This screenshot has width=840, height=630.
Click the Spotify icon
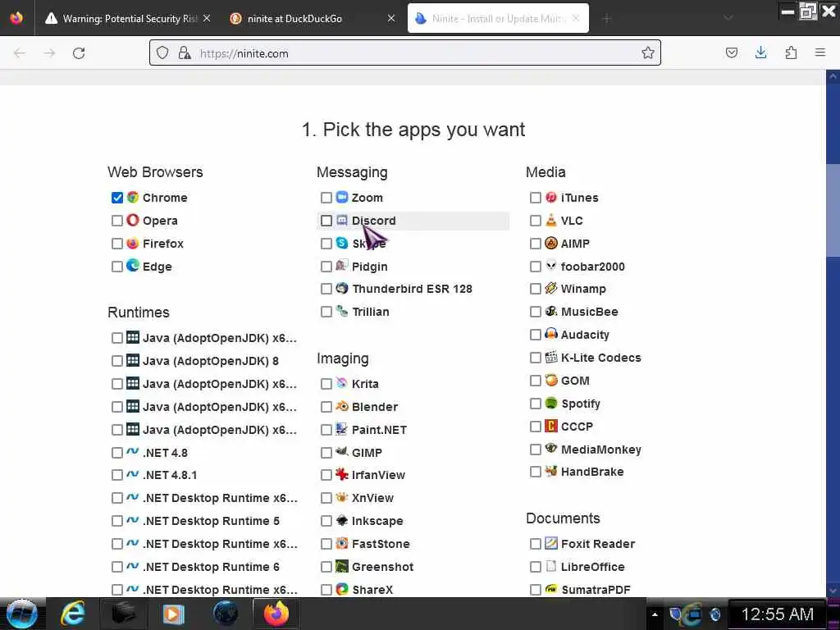click(x=551, y=403)
